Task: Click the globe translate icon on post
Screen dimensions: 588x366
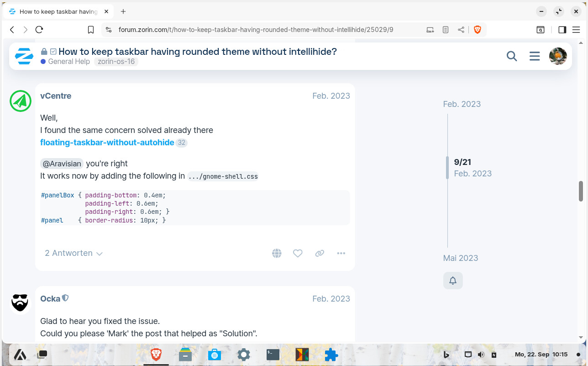Action: pos(277,253)
